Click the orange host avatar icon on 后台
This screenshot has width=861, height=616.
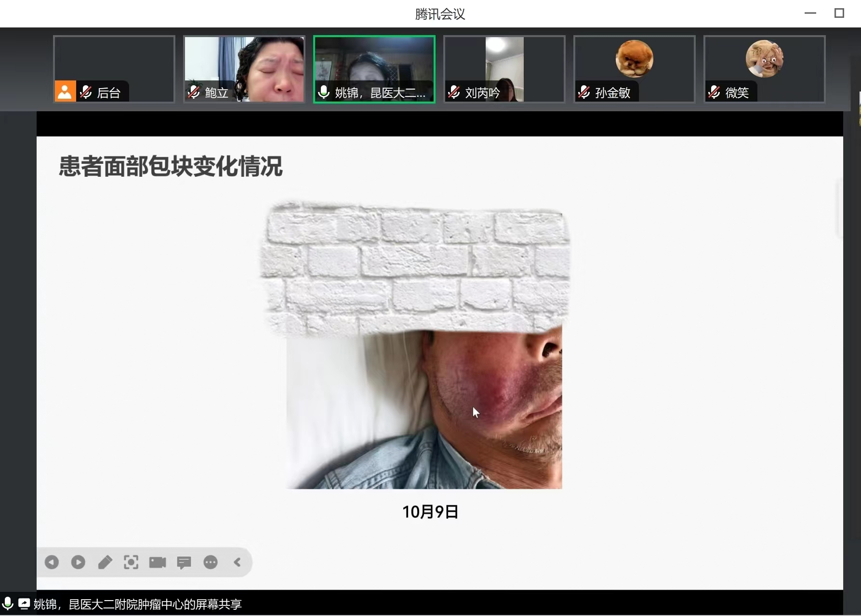(x=65, y=91)
